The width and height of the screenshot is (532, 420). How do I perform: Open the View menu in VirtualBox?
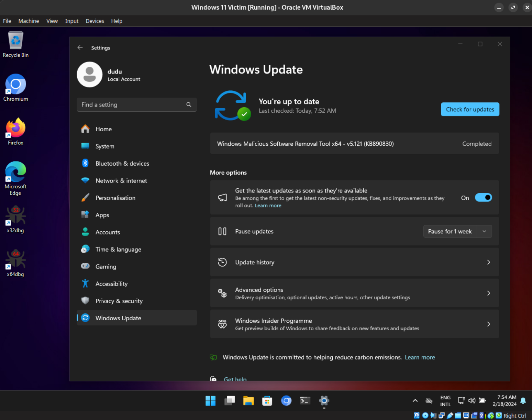(52, 21)
